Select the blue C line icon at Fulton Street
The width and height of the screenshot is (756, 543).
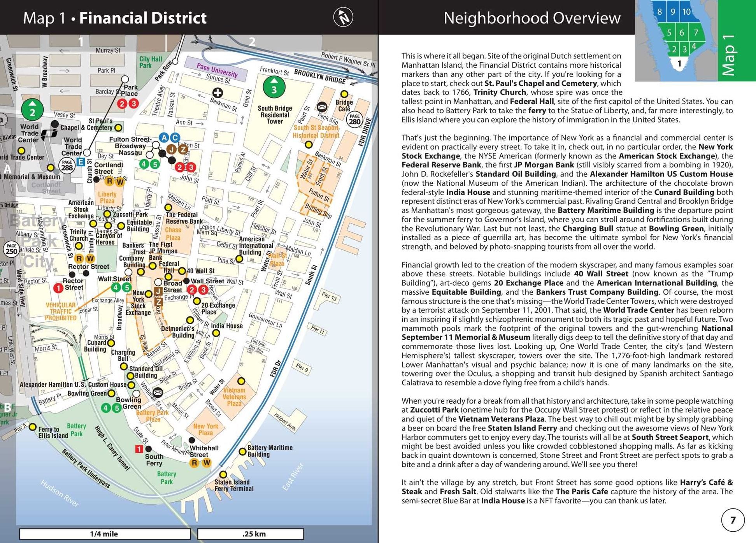(175, 137)
